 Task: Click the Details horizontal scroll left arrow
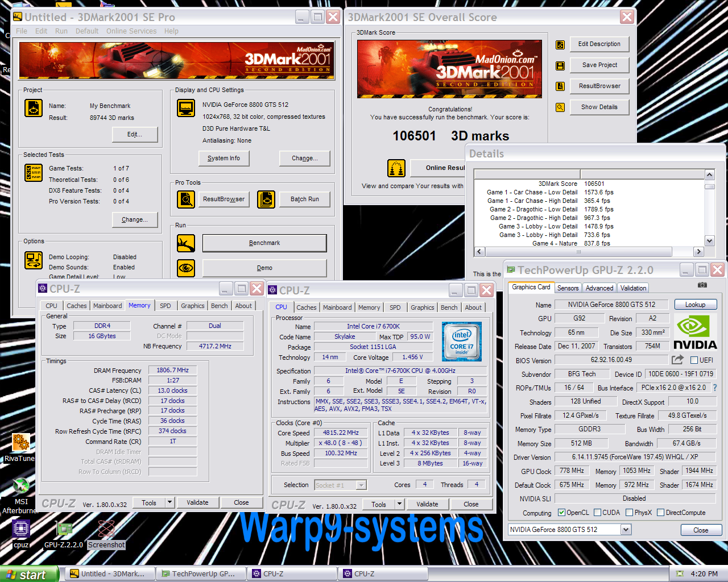[x=479, y=252]
